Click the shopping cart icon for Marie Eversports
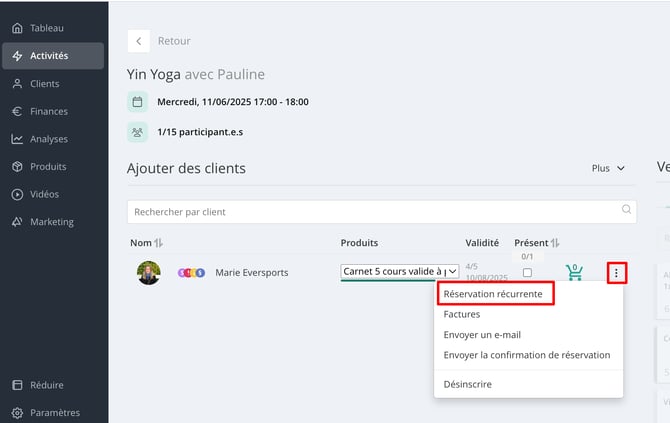 click(x=574, y=272)
